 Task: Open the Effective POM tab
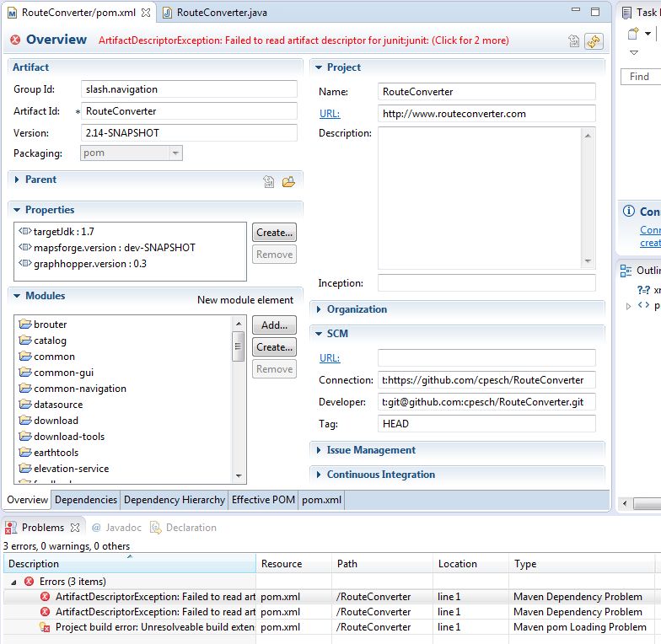[263, 499]
